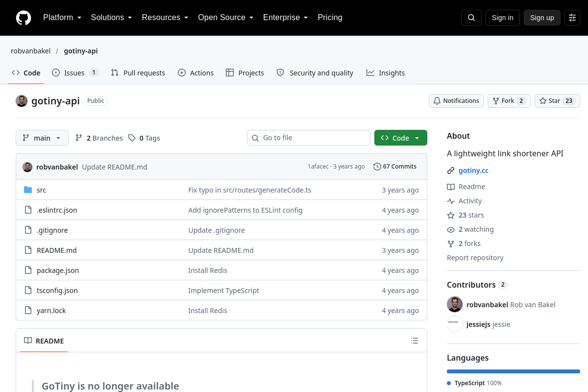Click the Go to file search field
Image resolution: width=588 pixels, height=392 pixels.
pyautogui.click(x=309, y=138)
